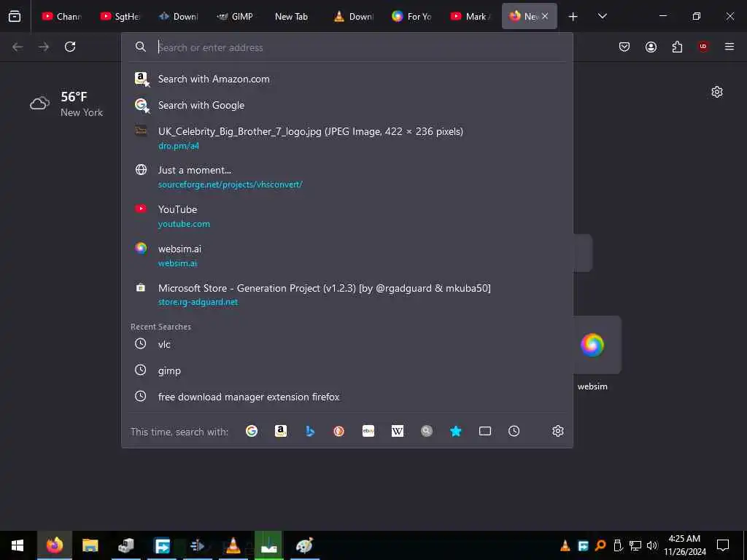The height and width of the screenshot is (560, 747).
Task: Select recent search 'free download manager extension firefox'
Action: (x=347, y=397)
